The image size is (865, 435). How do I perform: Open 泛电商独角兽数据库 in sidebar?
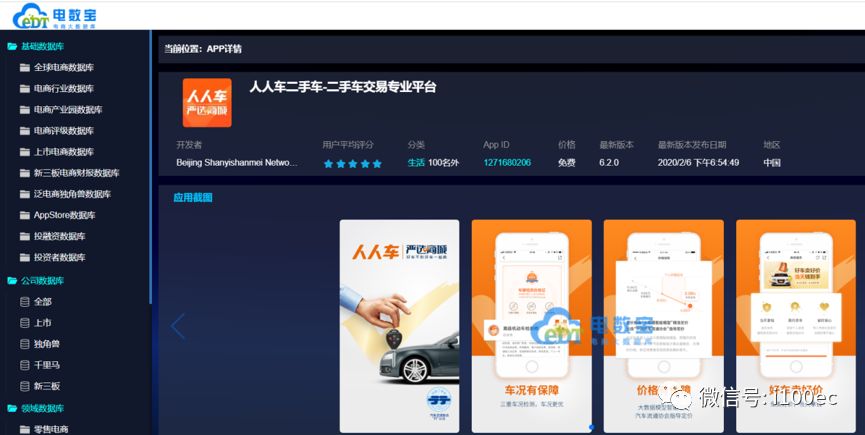coord(72,194)
